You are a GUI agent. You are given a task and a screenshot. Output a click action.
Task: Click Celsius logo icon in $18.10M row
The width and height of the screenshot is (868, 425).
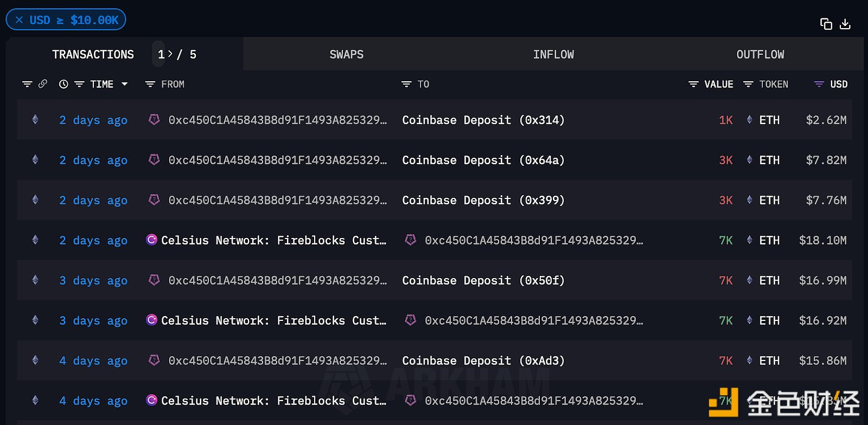(152, 240)
